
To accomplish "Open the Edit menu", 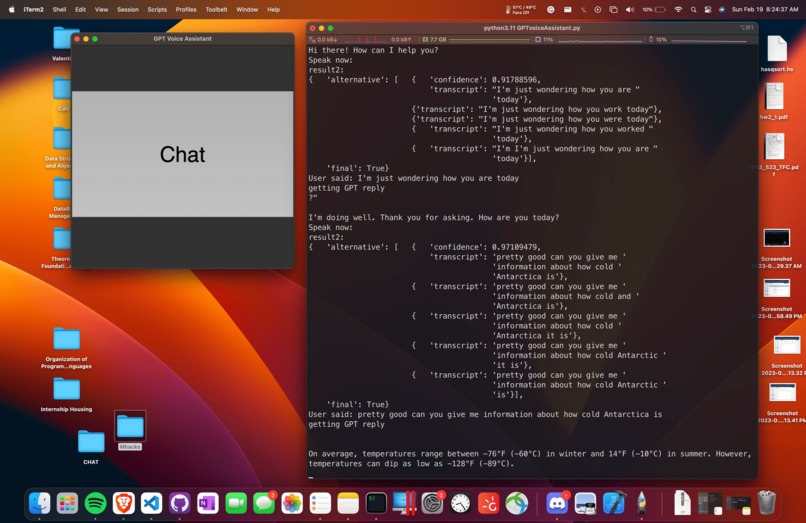I will pos(80,9).
